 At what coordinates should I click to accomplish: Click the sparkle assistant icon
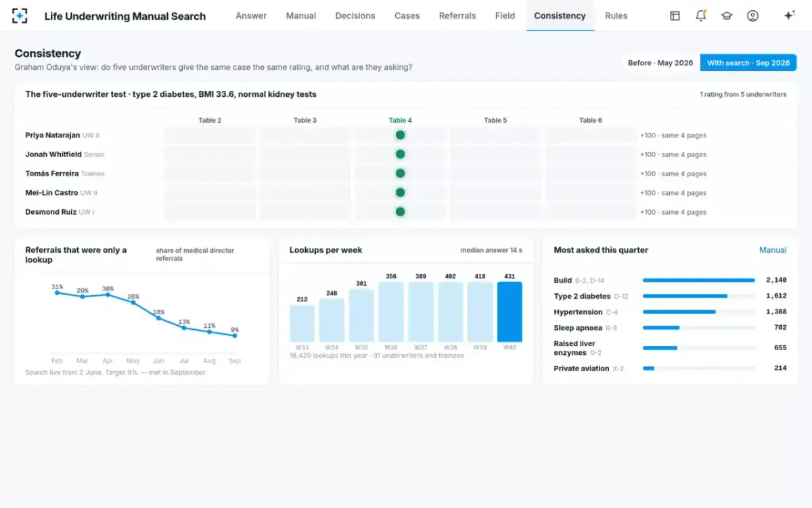tap(789, 16)
